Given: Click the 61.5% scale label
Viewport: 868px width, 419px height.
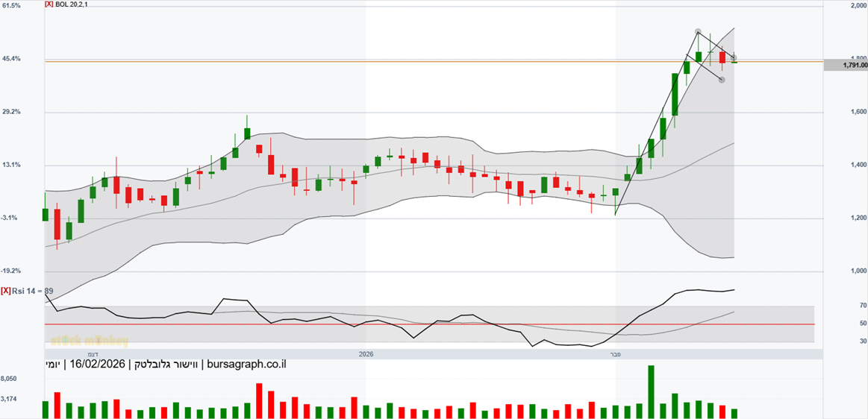Looking at the screenshot, I should pyautogui.click(x=12, y=5).
